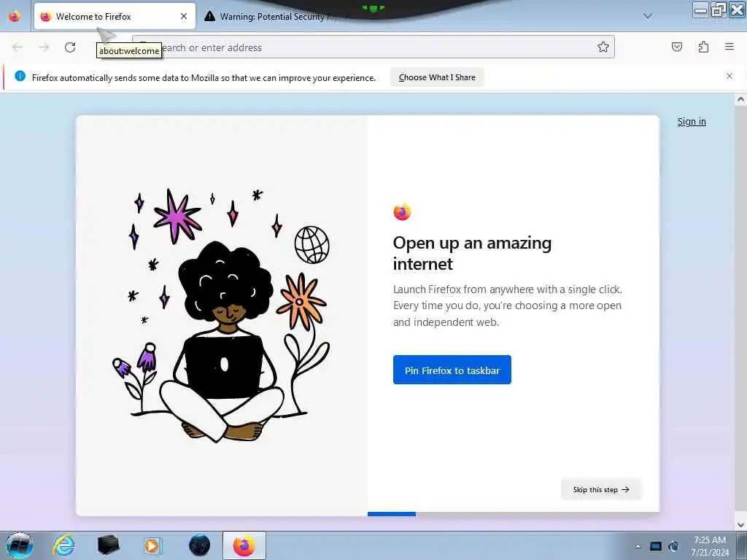The image size is (747, 560).
Task: Open the clock showing 7:25 AM
Action: pyautogui.click(x=710, y=545)
